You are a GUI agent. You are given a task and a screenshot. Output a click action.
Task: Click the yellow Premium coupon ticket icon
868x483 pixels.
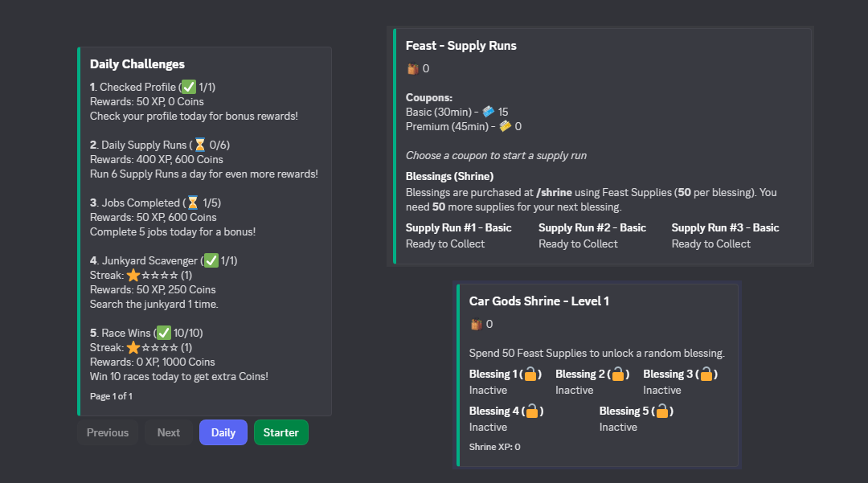(x=505, y=126)
